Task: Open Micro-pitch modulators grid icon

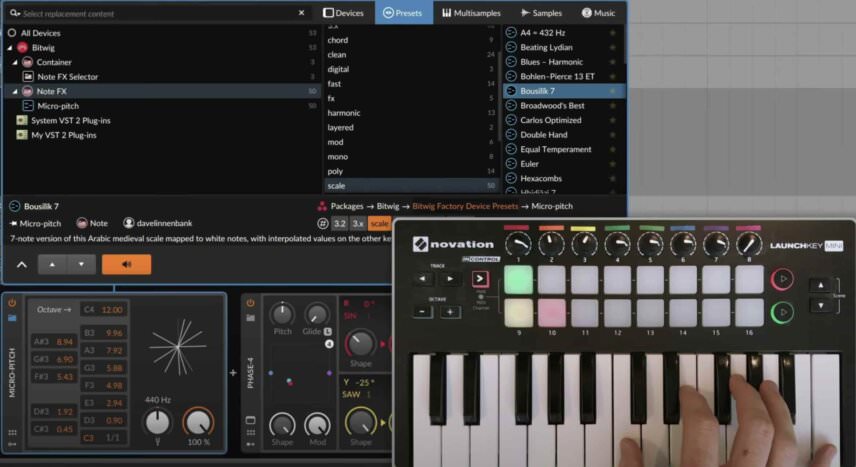Action: (x=12, y=433)
